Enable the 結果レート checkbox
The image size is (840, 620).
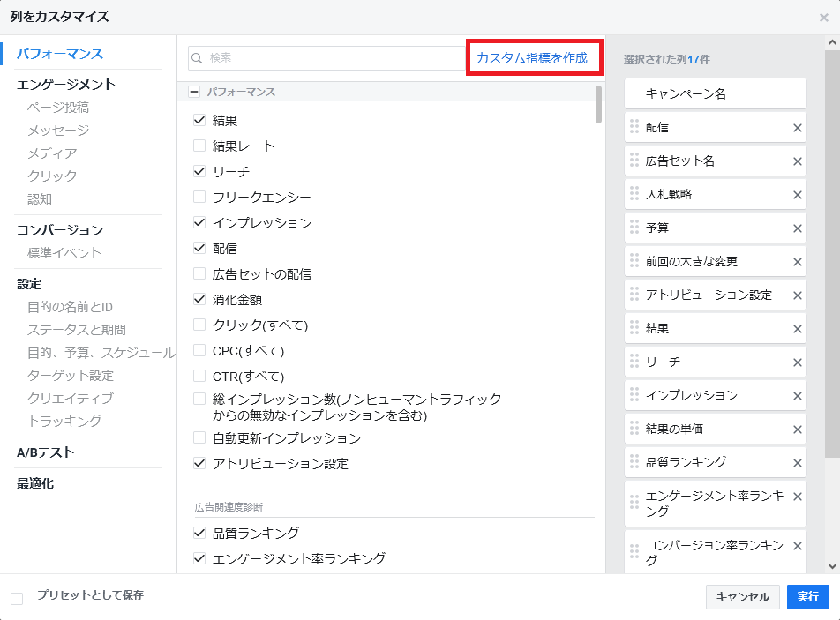(199, 146)
